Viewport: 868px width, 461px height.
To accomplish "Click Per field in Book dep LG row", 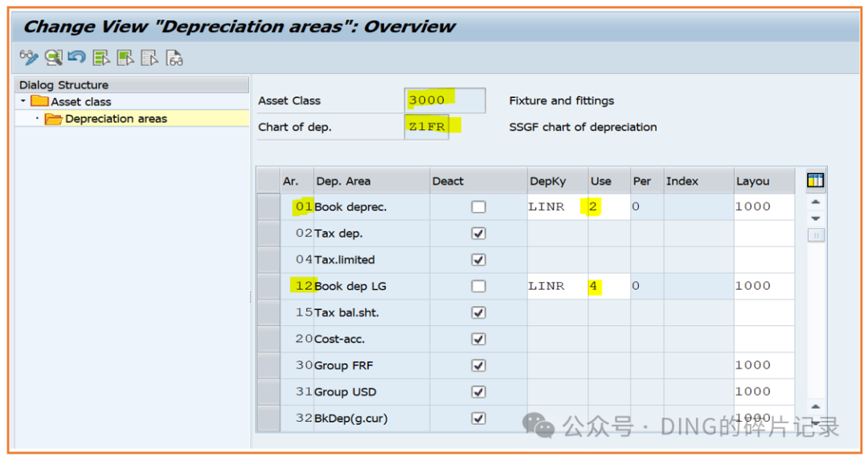I will tap(647, 286).
